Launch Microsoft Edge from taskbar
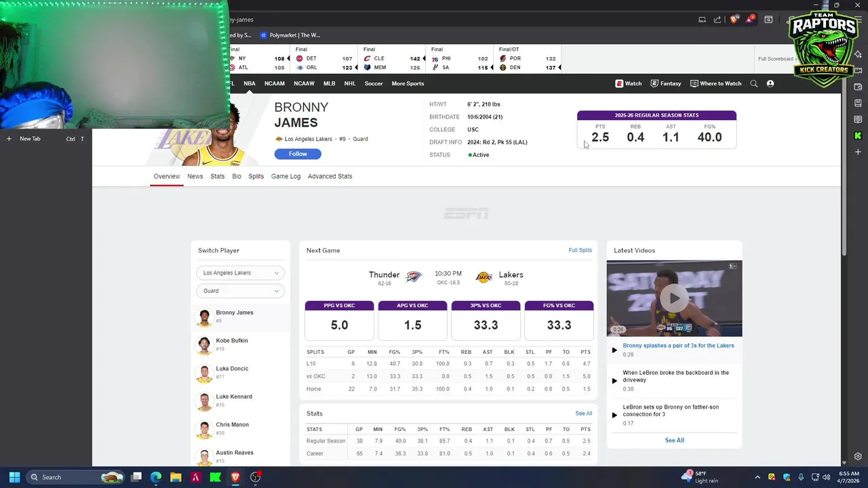Viewport: 868px width, 488px height. [156, 477]
